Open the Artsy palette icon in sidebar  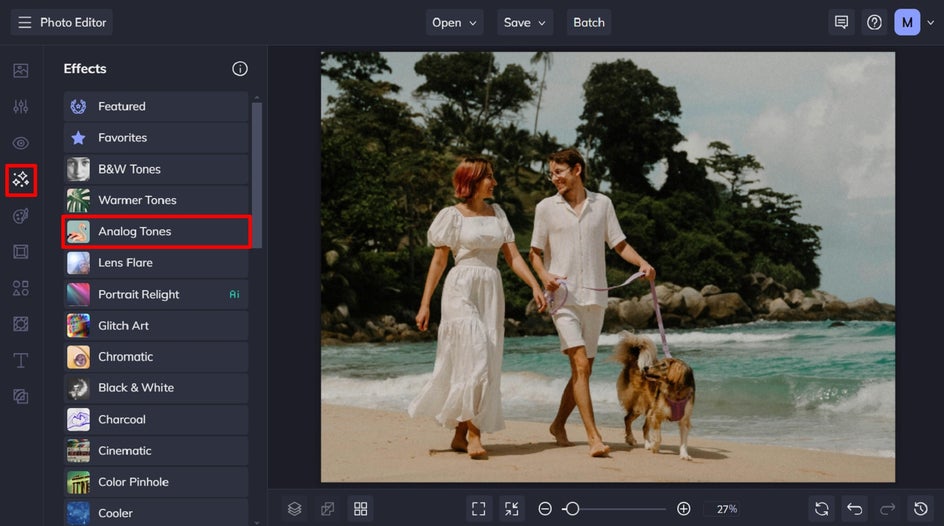tap(21, 216)
